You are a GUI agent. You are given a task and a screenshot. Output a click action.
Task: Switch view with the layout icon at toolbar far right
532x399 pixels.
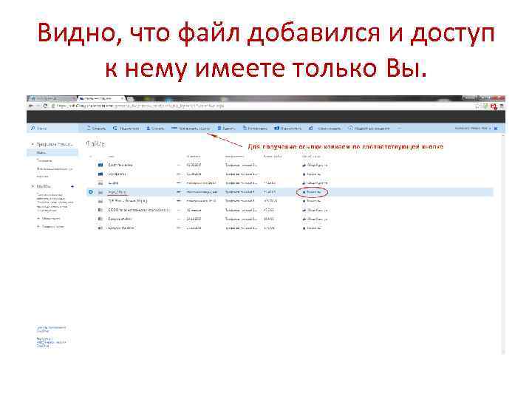point(496,129)
